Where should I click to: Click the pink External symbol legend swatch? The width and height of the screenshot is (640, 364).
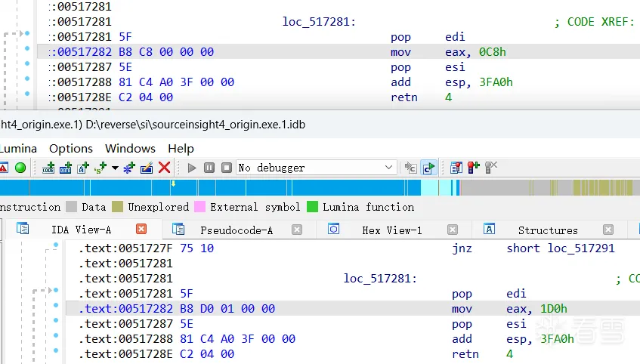tap(199, 206)
